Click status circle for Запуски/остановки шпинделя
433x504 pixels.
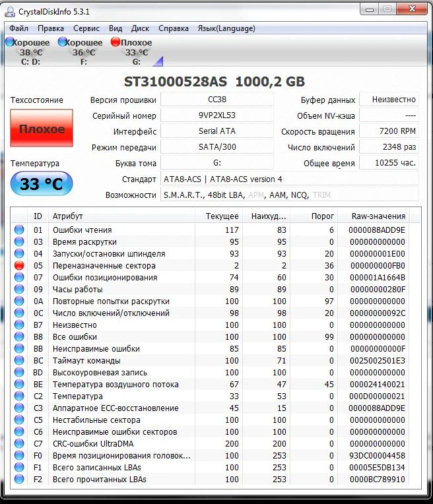19,253
